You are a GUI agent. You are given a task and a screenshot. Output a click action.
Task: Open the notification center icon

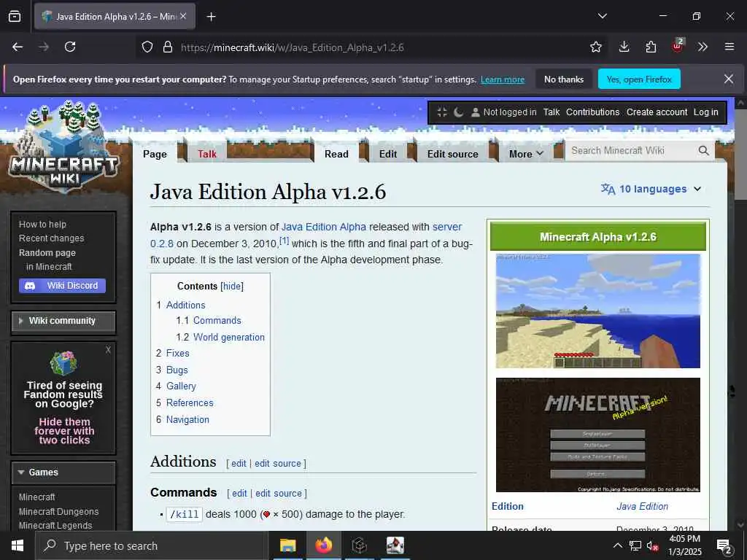click(724, 546)
